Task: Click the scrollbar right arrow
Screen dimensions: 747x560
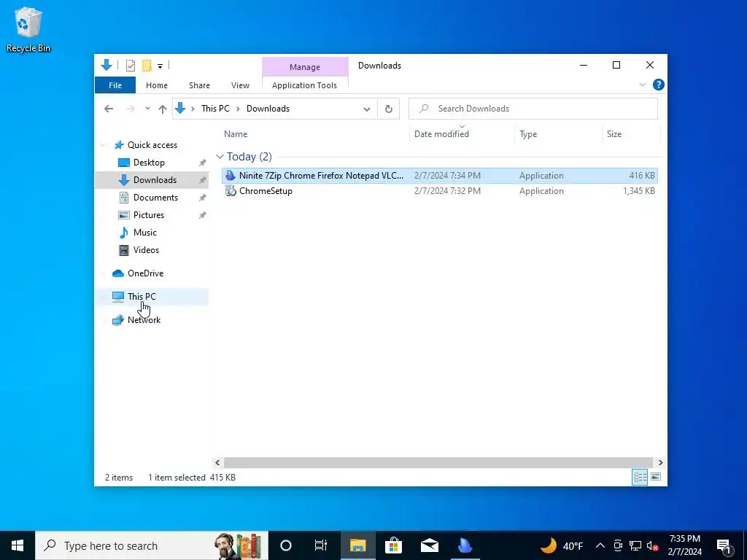Action: pyautogui.click(x=660, y=462)
